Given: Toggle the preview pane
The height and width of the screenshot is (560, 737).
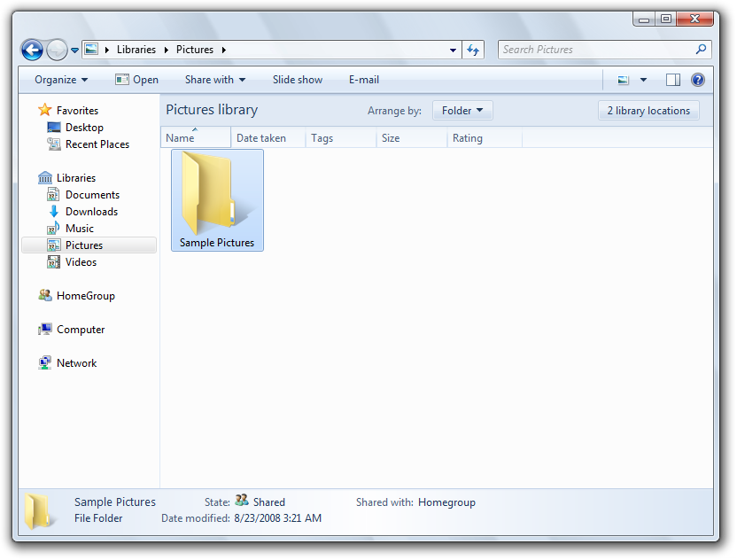Looking at the screenshot, I should click(673, 80).
